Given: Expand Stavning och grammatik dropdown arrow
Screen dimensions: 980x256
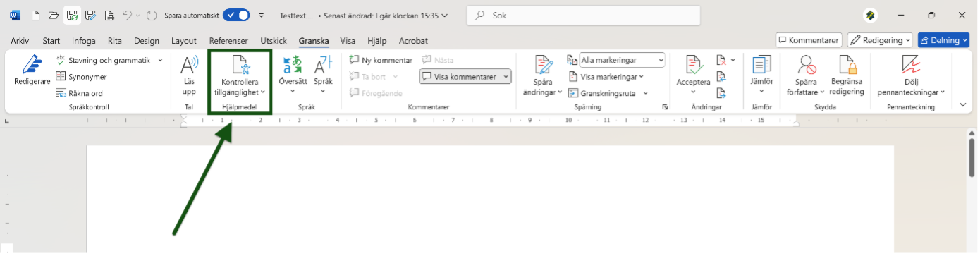Looking at the screenshot, I should tap(160, 61).
